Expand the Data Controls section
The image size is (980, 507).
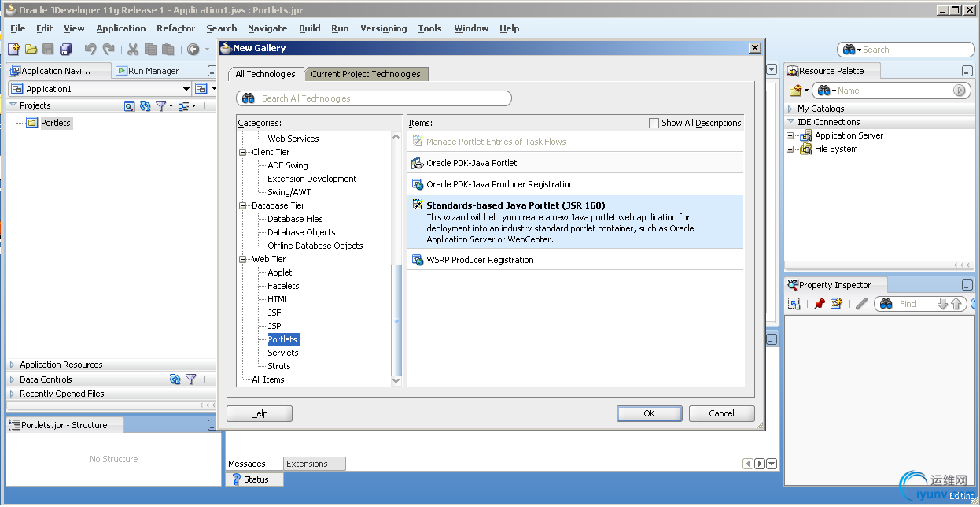(13, 379)
